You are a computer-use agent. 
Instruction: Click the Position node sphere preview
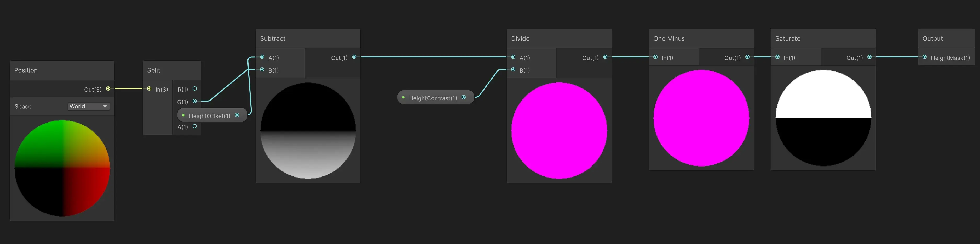[x=62, y=168]
